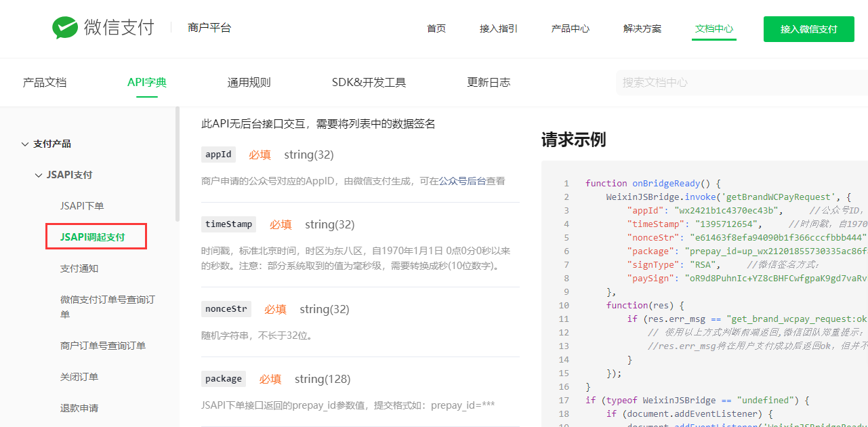Viewport: 868px width, 427px height.
Task: Select JSAPI支付 in sidebar tree
Action: (x=69, y=175)
